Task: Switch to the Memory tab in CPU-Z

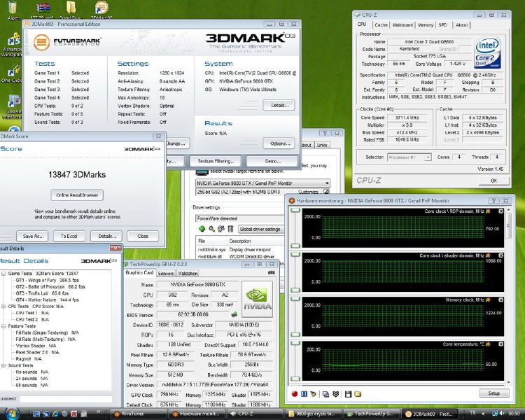Action: click(426, 24)
